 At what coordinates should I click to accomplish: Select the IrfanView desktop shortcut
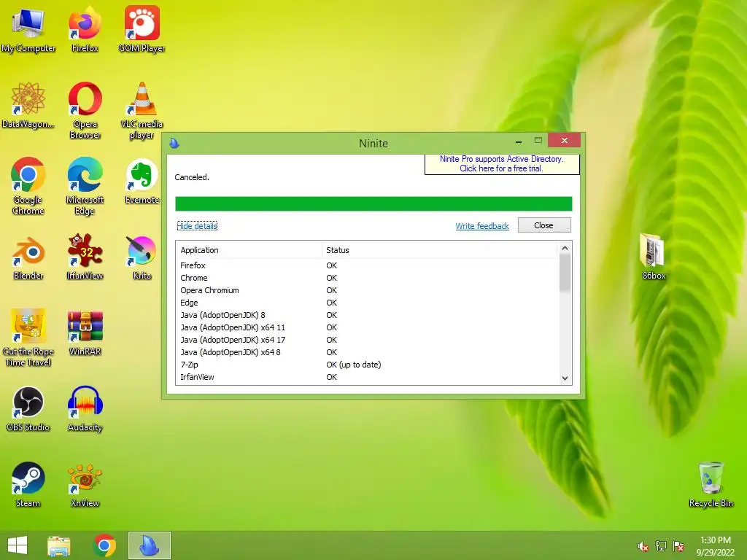85,257
